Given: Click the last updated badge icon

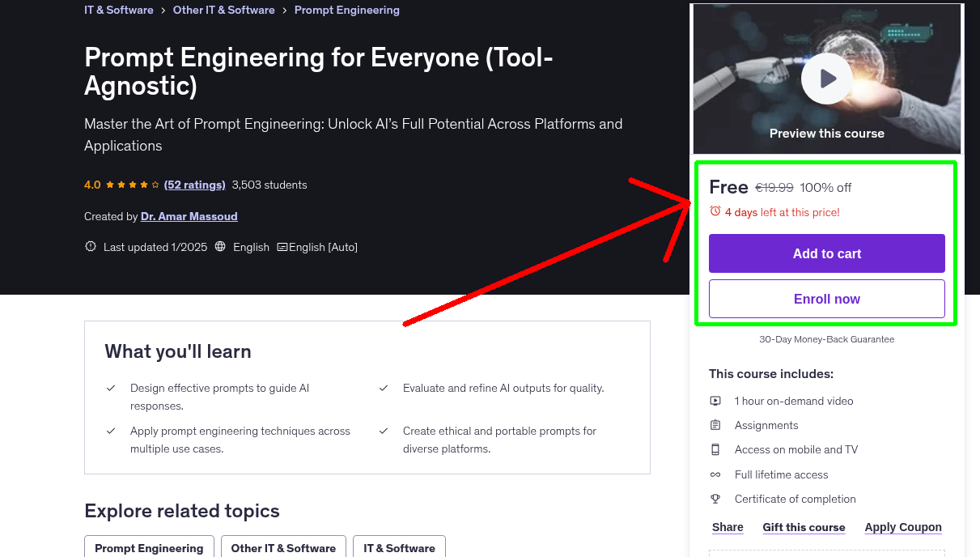Looking at the screenshot, I should point(91,247).
